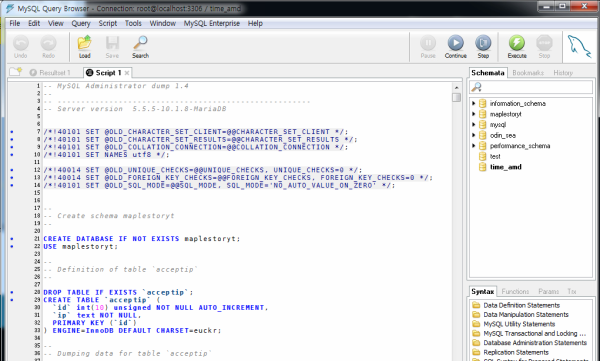Click the schemata search magnifier icon

pos(476,87)
